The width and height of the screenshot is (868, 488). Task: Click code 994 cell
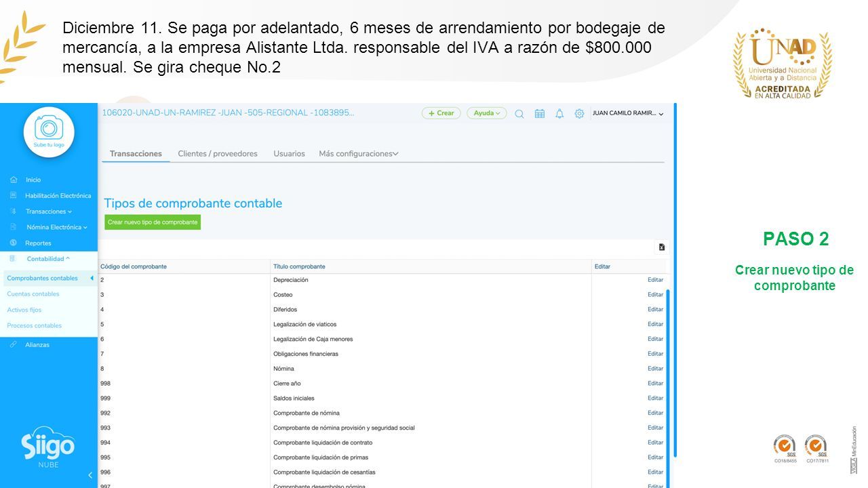pos(105,443)
